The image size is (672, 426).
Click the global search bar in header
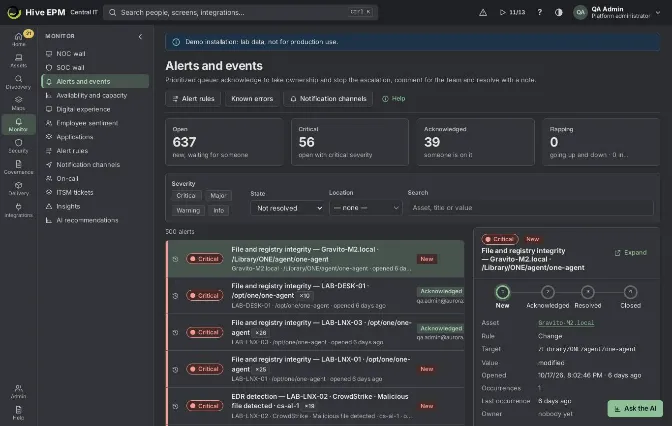pyautogui.click(x=240, y=12)
